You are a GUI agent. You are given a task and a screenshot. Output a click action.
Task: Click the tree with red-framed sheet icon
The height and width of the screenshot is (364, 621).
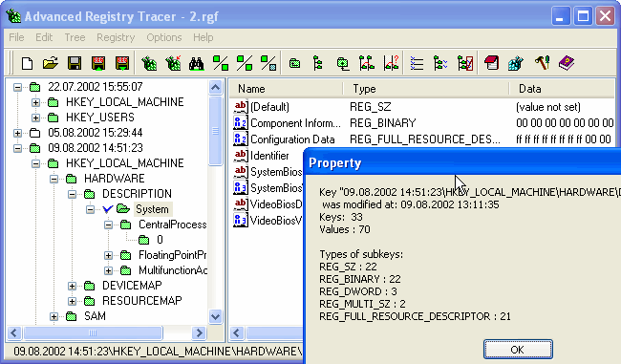pyautogui.click(x=465, y=63)
